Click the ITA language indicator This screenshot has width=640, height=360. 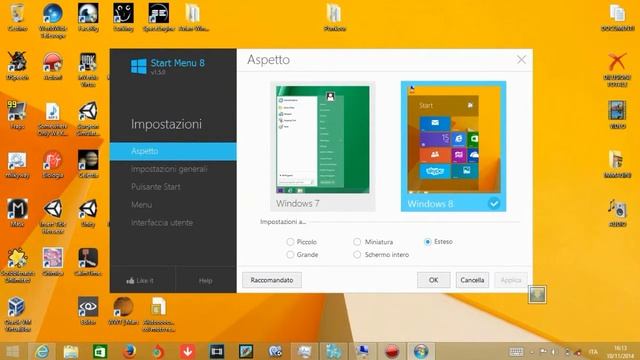pyautogui.click(x=593, y=352)
